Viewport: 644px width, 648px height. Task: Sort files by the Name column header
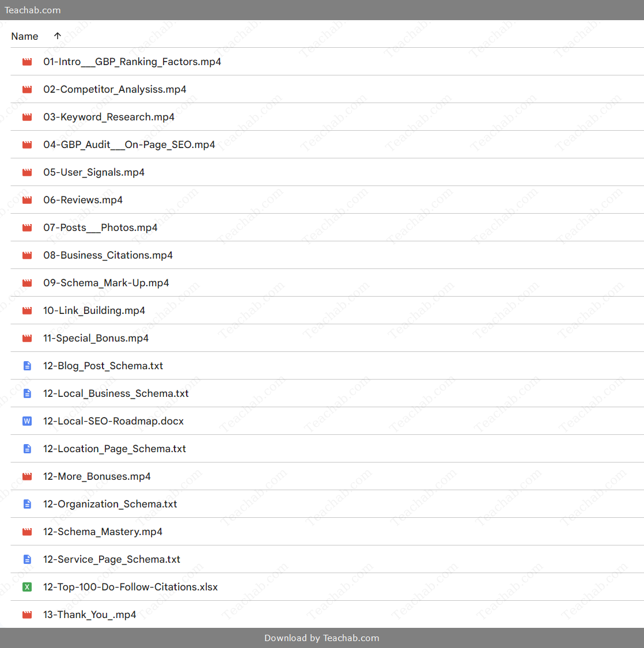(x=25, y=36)
